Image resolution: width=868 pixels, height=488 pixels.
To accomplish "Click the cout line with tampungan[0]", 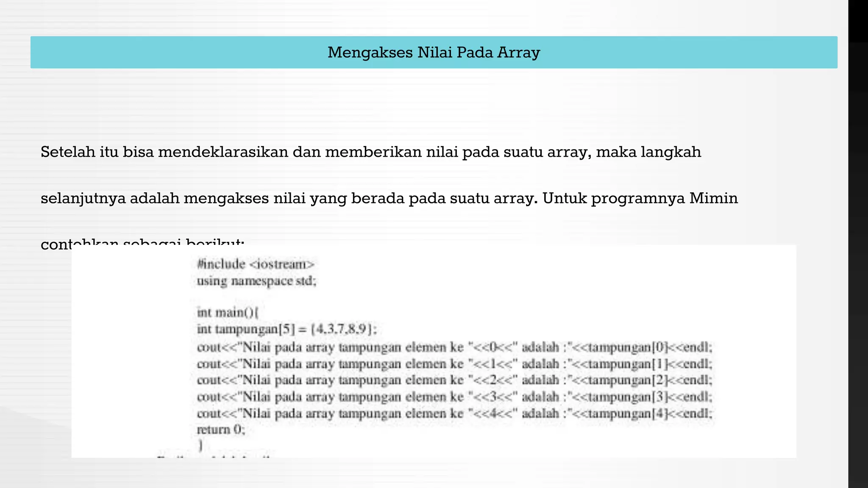I will click(x=455, y=347).
